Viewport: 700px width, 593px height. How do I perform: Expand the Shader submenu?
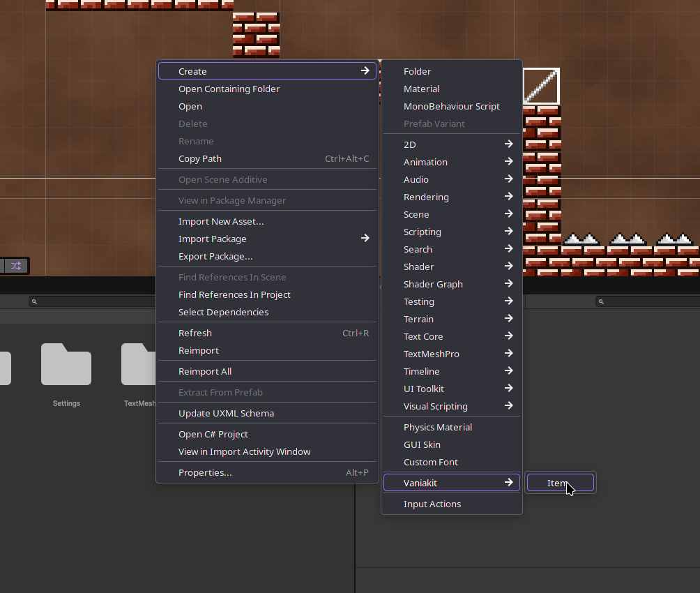click(451, 267)
